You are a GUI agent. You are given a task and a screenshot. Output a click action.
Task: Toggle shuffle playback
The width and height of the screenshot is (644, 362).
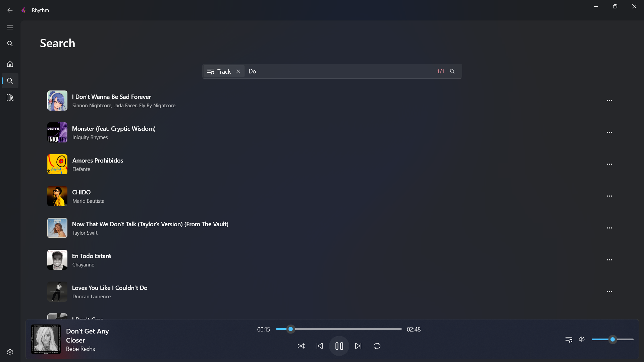(x=301, y=346)
